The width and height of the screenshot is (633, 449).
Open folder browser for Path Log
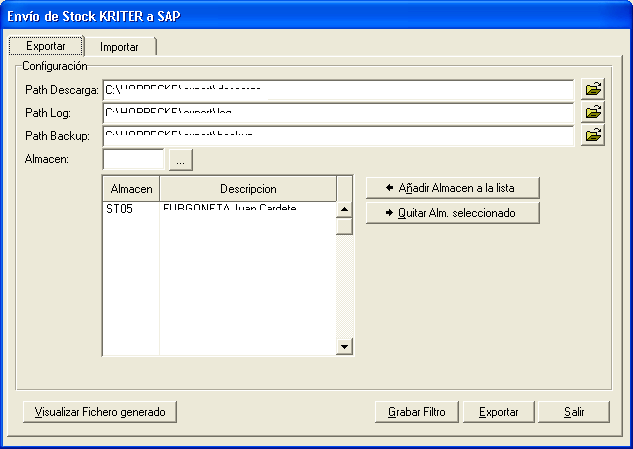[593, 112]
